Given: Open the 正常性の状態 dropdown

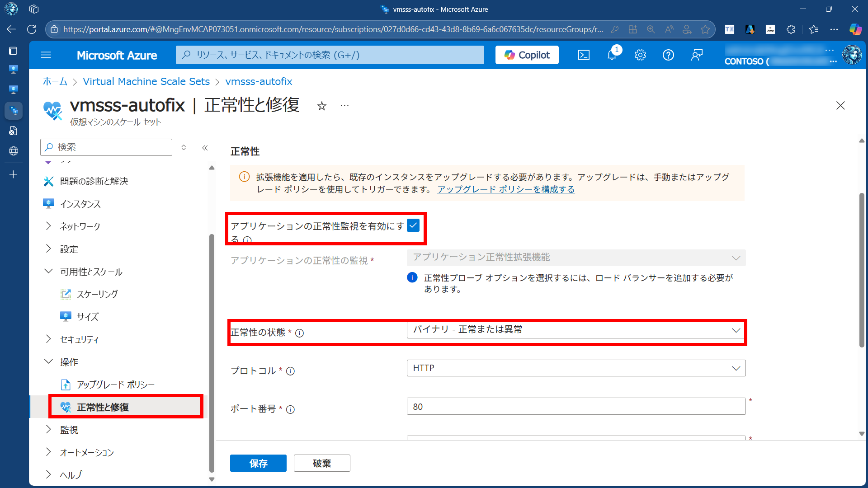Looking at the screenshot, I should click(576, 330).
